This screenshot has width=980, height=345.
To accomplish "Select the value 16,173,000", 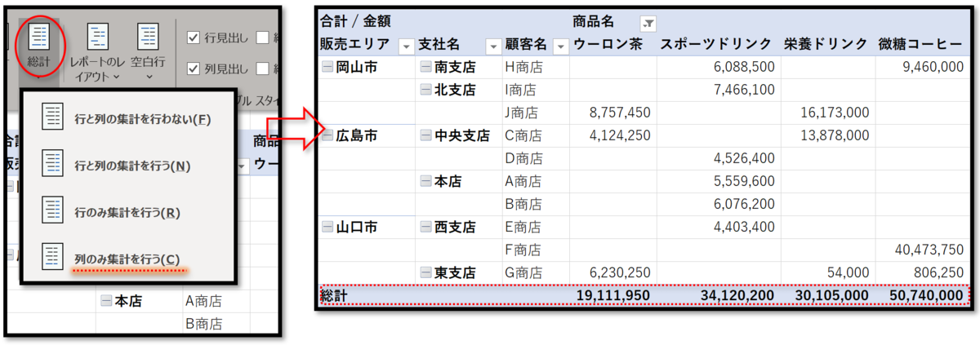I will (834, 113).
